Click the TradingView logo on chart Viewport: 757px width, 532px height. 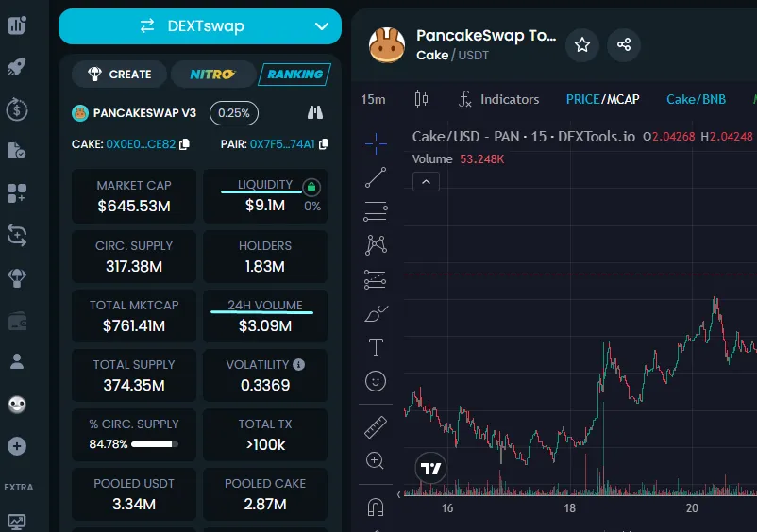click(x=430, y=468)
